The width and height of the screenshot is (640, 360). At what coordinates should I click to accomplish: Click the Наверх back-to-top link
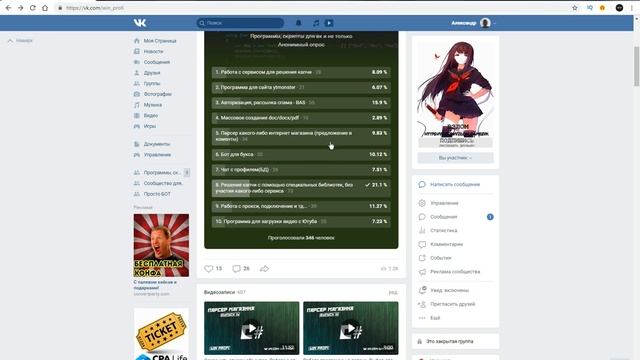[20, 40]
